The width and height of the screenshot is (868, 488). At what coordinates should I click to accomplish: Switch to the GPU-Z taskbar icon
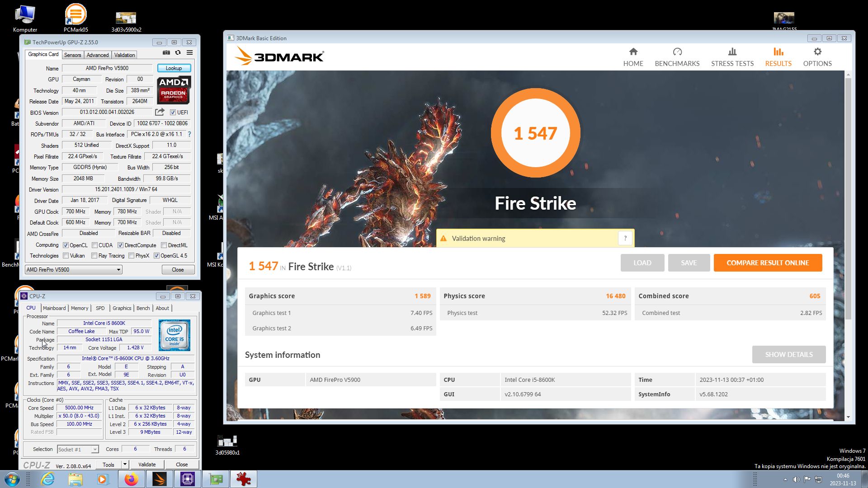tap(216, 479)
